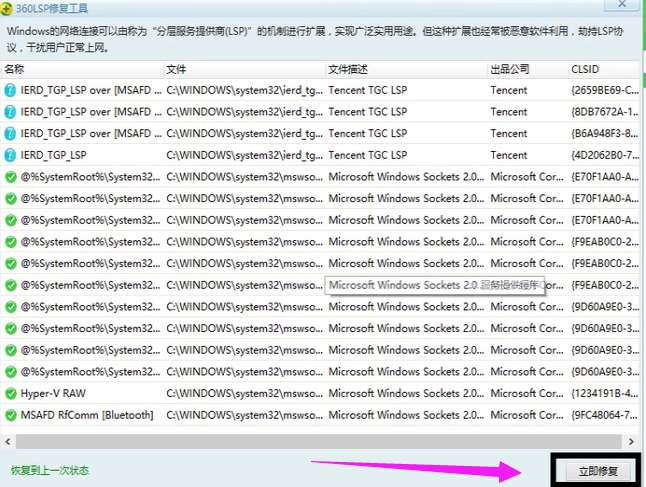Click Microsoft Cor... company in MSAFD RfComm row
The height and width of the screenshot is (487, 646).
click(527, 415)
